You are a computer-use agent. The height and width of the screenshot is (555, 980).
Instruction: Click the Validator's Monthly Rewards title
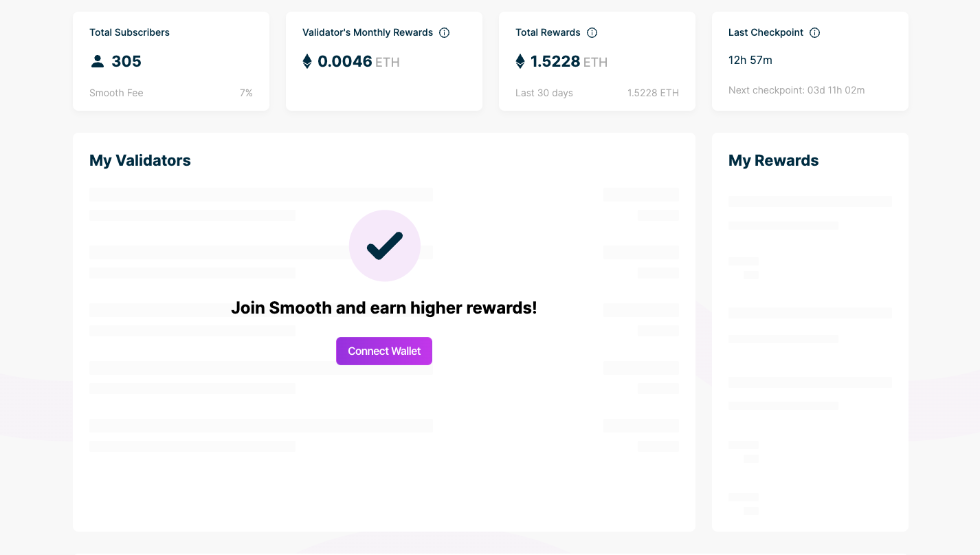pos(367,32)
